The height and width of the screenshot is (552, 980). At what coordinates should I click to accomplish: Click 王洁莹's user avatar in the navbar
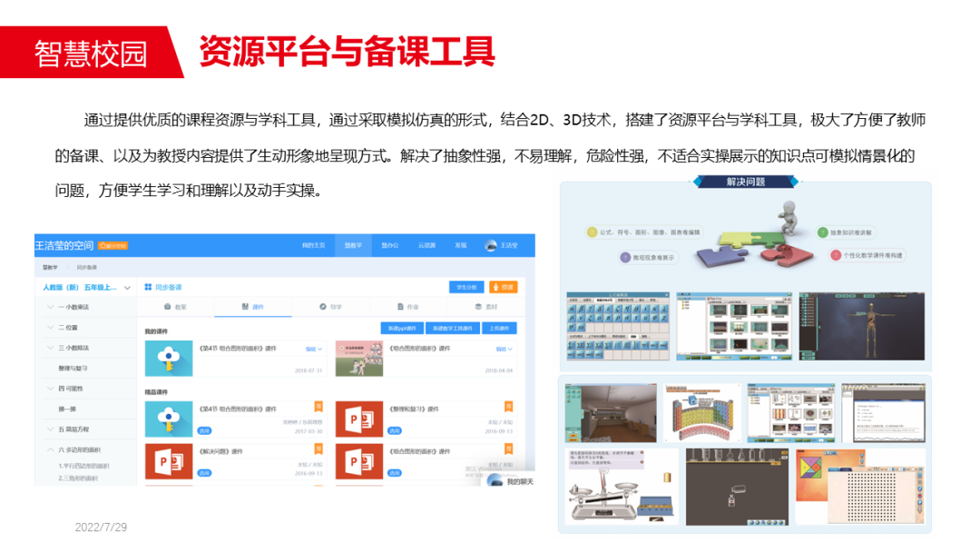tap(490, 247)
